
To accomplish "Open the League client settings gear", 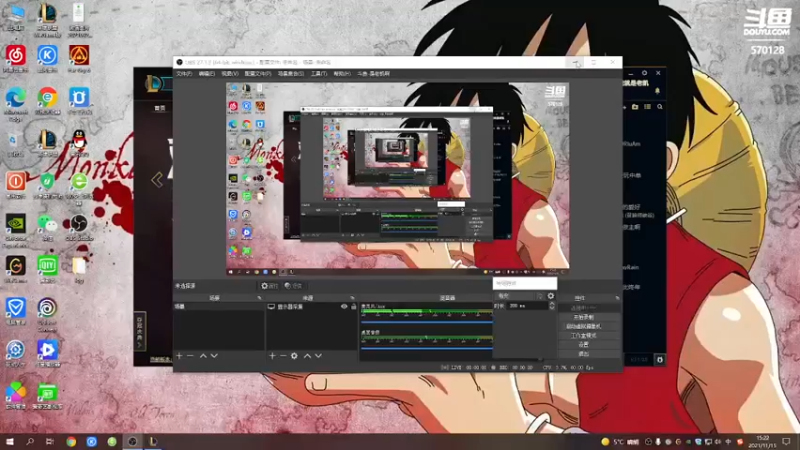I will tap(644, 73).
